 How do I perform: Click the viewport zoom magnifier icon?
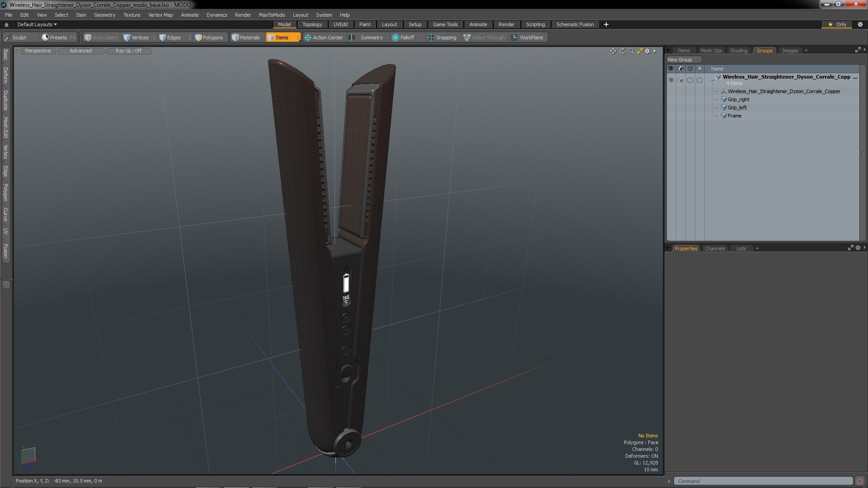pyautogui.click(x=631, y=51)
